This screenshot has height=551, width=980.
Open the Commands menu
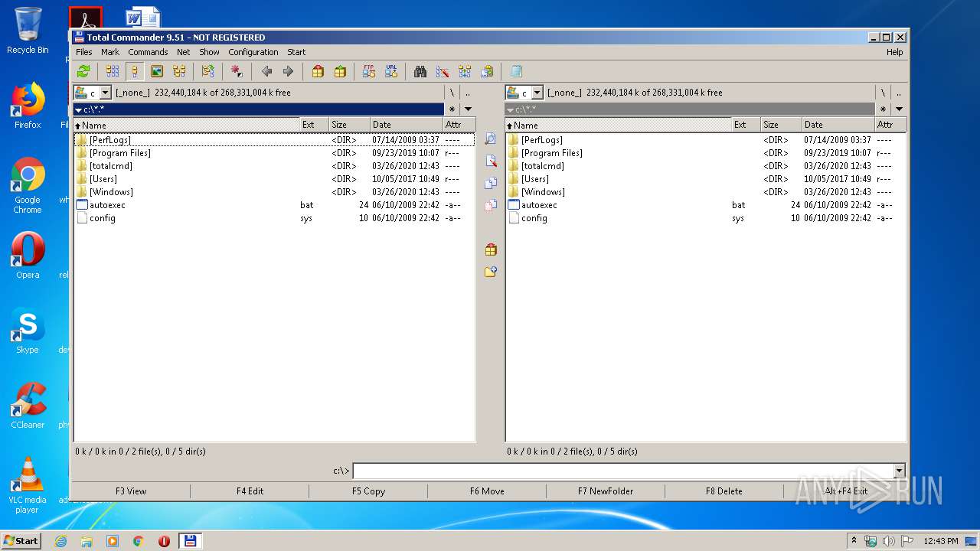coord(148,52)
